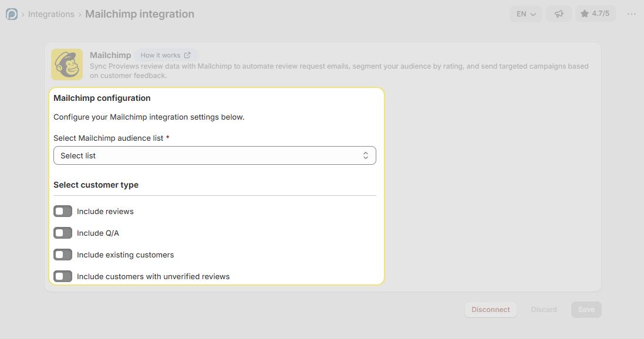Click the Select customer type heading
644x339 pixels.
[x=96, y=185]
